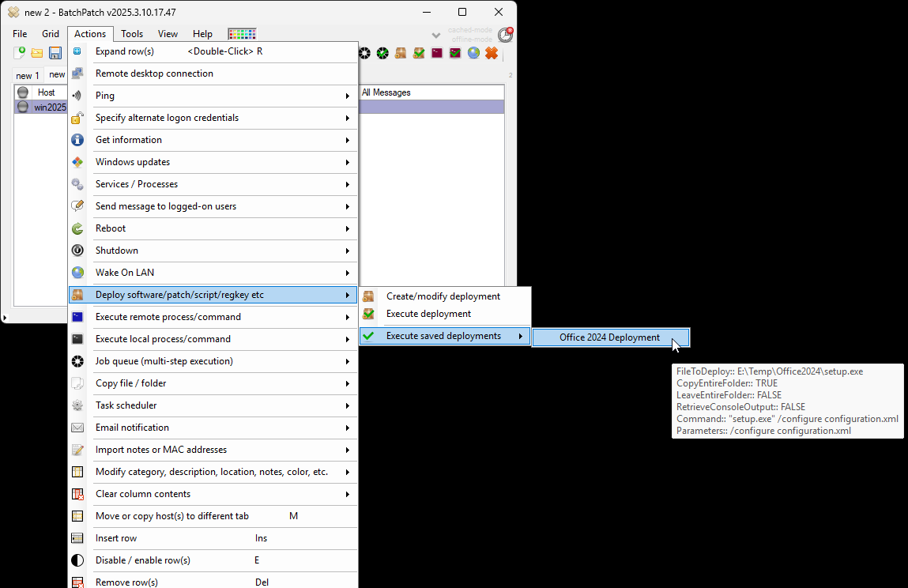This screenshot has width=908, height=588.
Task: Click the Host column status circle
Action: pos(23,92)
